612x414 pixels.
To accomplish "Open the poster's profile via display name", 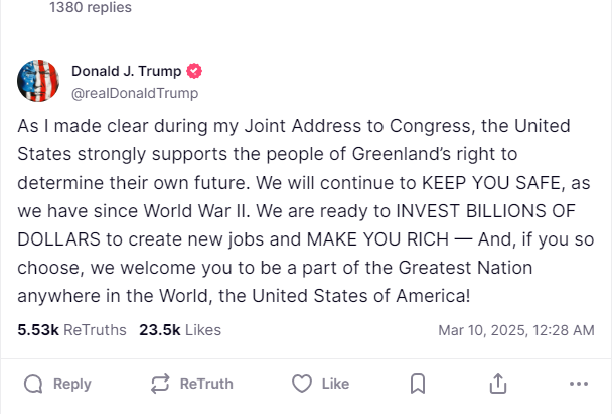I will (x=126, y=72).
